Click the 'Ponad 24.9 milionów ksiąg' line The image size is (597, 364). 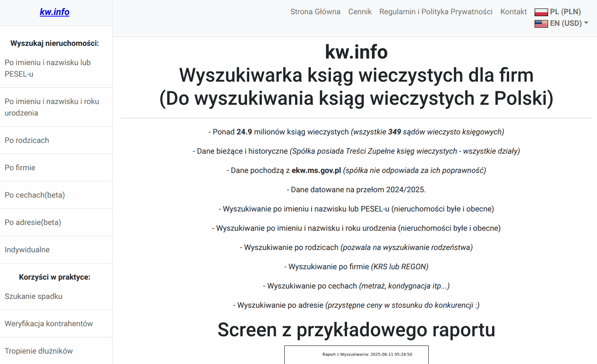[356, 132]
